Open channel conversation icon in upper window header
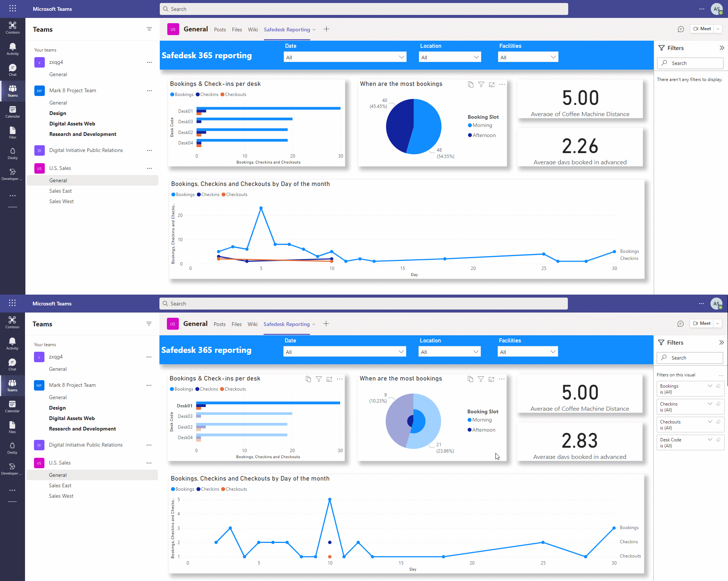 [x=681, y=29]
